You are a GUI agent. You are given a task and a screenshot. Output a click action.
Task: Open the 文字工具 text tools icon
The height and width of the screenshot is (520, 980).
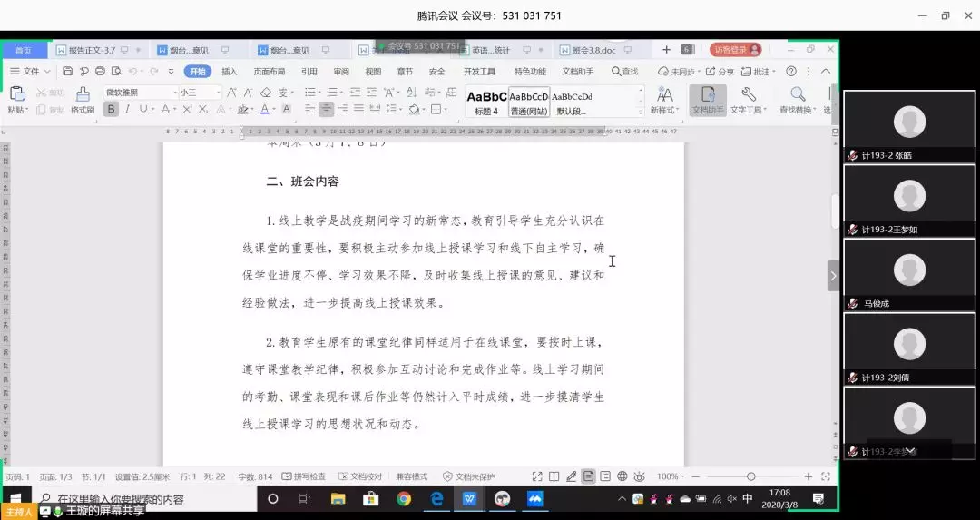point(749,99)
